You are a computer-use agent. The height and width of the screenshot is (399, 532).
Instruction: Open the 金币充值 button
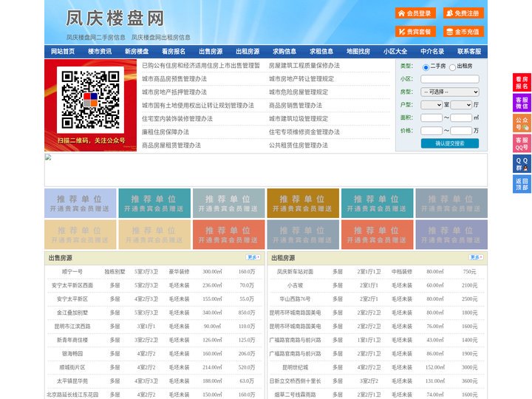pos(463,32)
